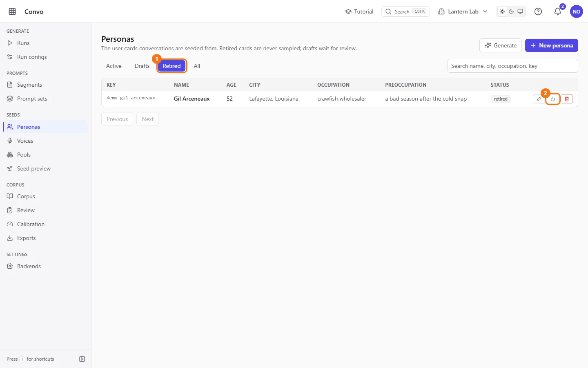
Task: Click the shortcuts "?" key hint
Action: [22, 359]
